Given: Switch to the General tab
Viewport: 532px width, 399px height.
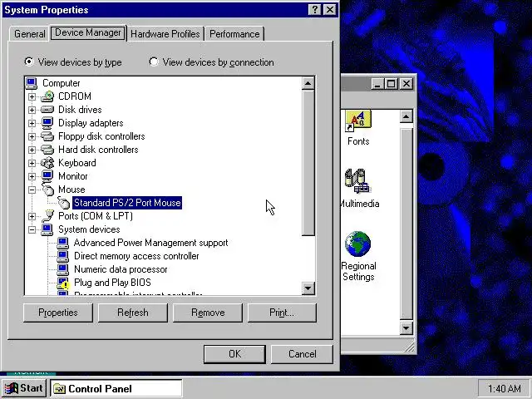Looking at the screenshot, I should coord(30,34).
